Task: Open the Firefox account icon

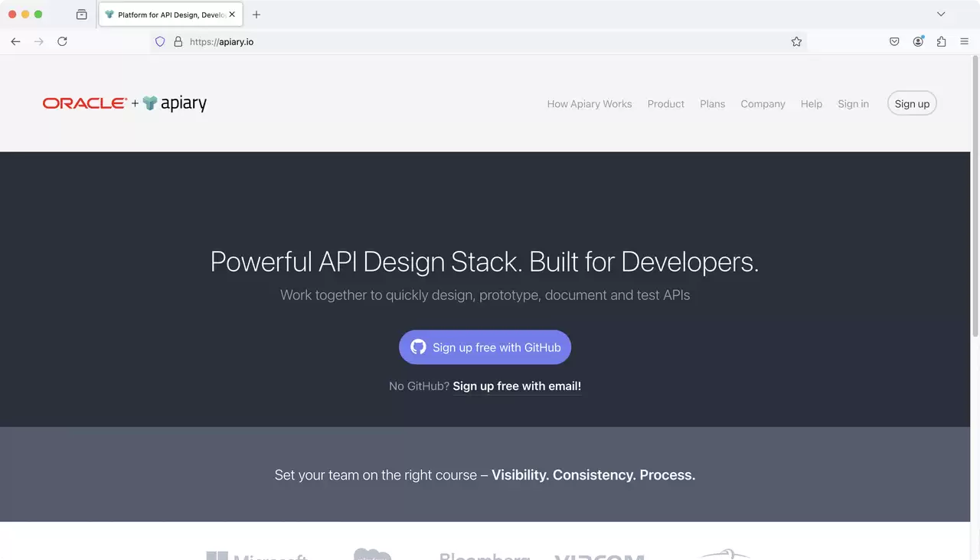Action: [918, 41]
